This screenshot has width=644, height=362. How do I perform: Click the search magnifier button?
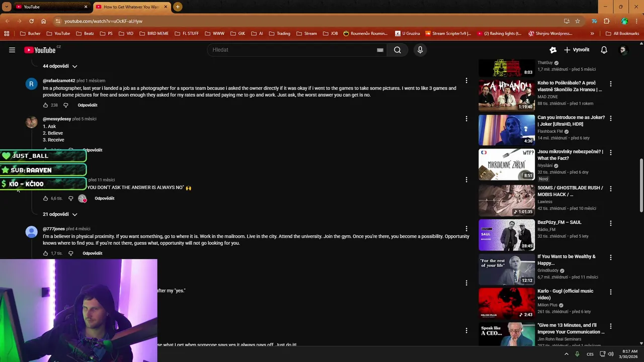[397, 50]
